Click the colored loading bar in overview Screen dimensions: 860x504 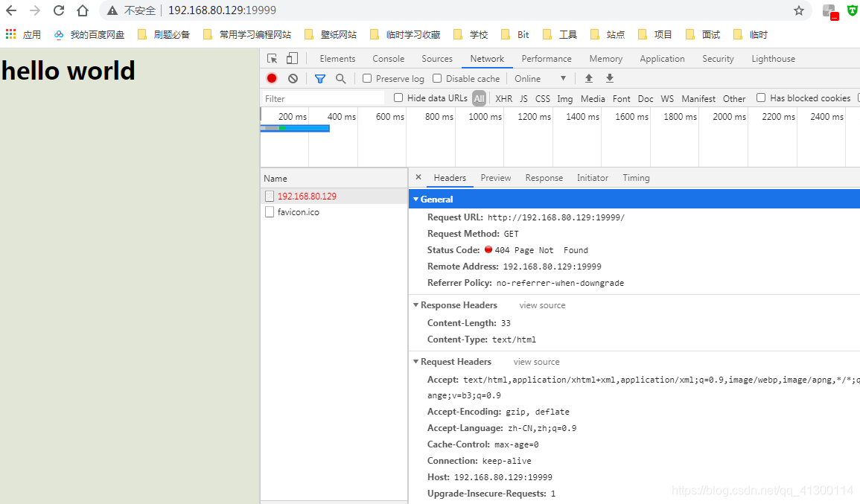[294, 128]
